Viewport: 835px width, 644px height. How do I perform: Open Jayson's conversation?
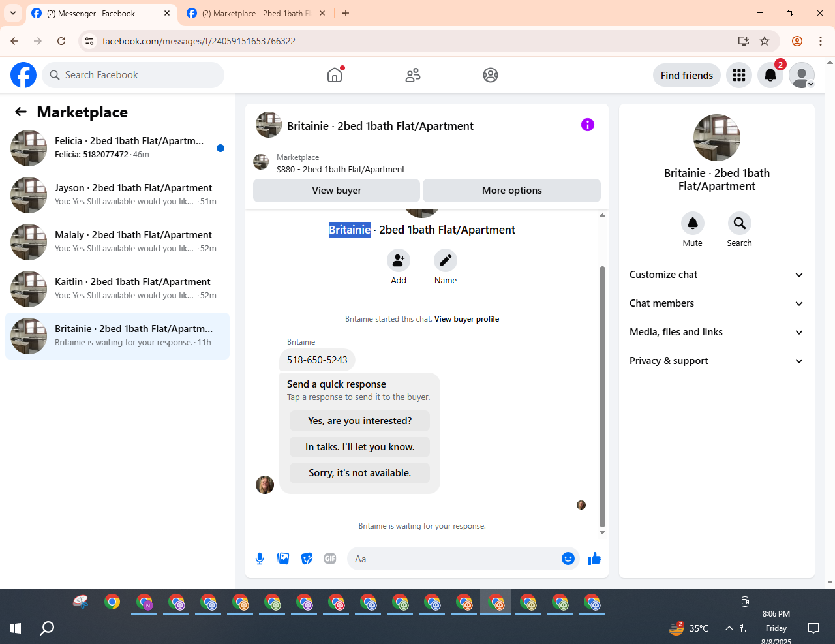[x=117, y=195]
